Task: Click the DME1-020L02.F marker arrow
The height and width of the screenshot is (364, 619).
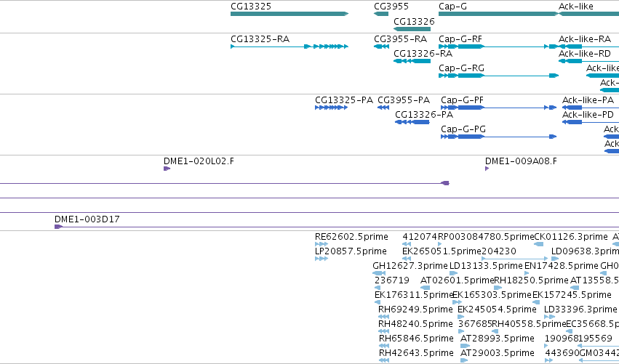Action: 167,169
